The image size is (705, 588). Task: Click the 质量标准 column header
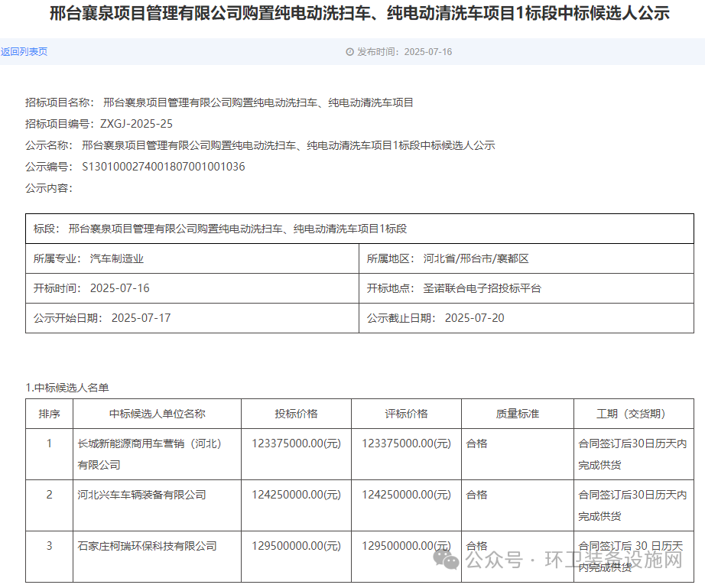tap(518, 414)
